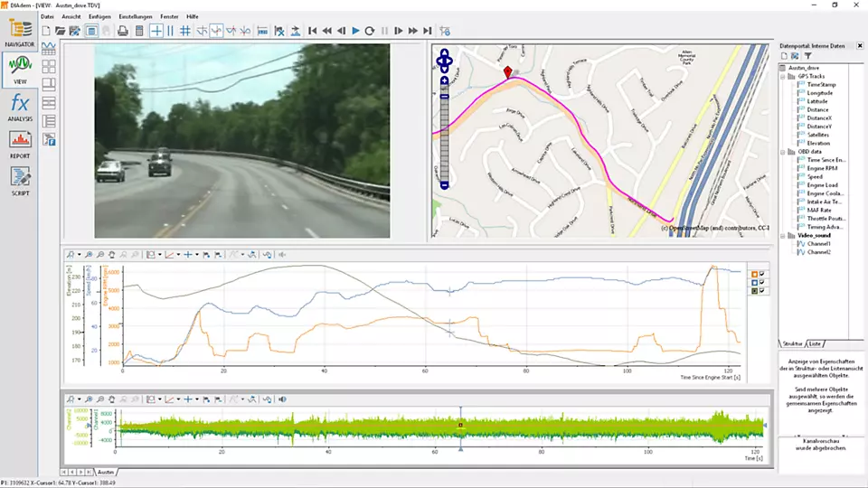Pan the map using the navigation arrows control
The image size is (868, 488).
444,61
